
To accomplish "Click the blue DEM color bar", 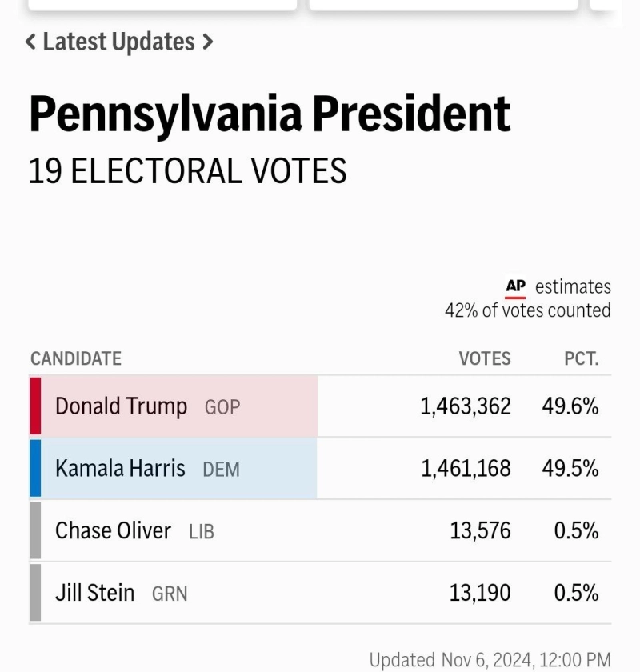I will point(35,468).
